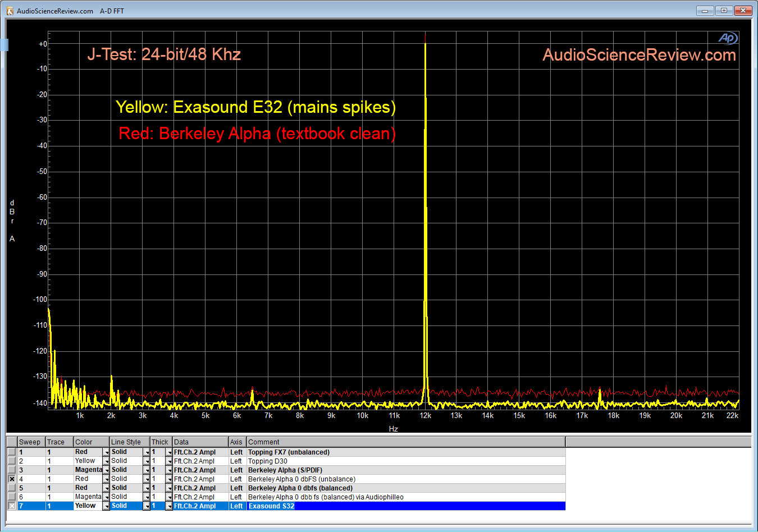
Task: Select the 'Topping FX7 (unbalanced)' comment cell
Action: [x=406, y=452]
